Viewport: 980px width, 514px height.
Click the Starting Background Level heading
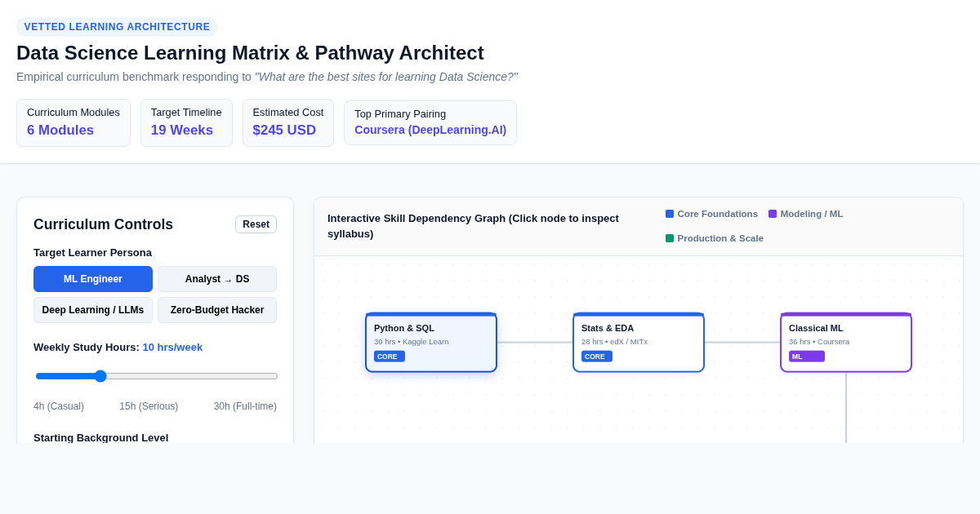101,437
